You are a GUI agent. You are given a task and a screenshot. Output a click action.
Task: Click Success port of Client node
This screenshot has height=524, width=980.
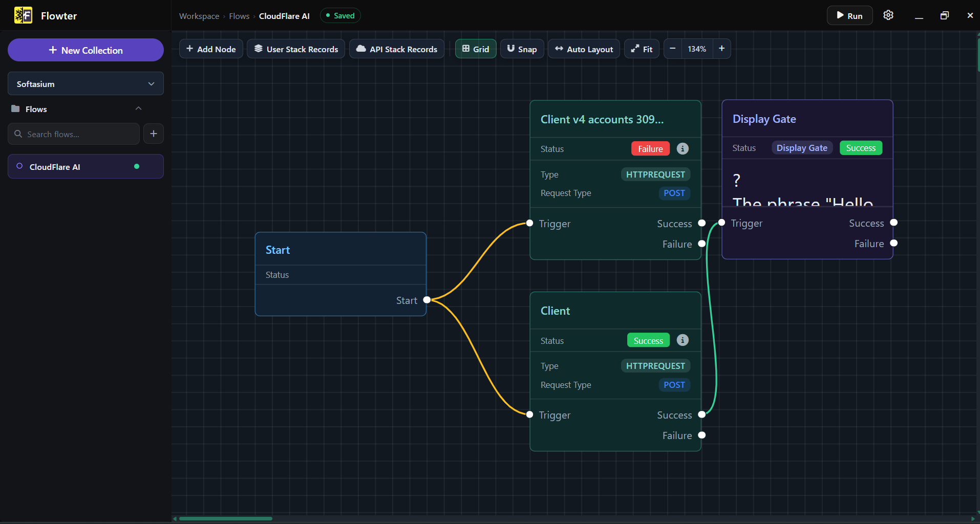click(x=702, y=414)
